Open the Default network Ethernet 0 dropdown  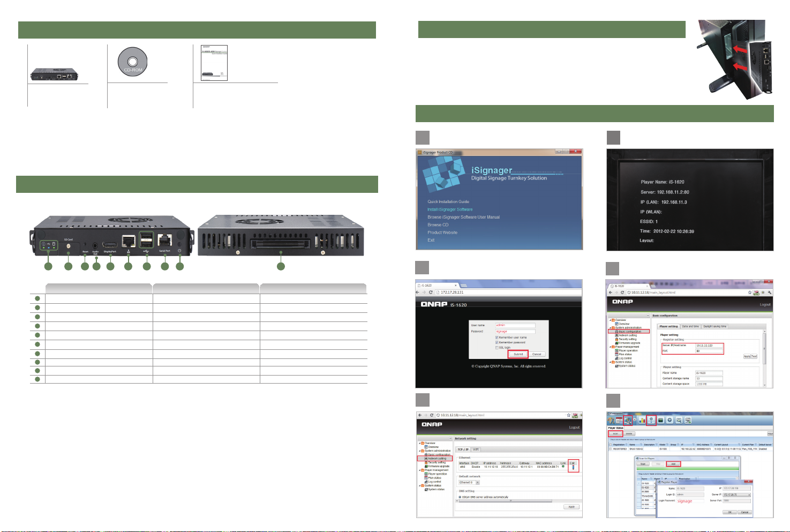click(x=469, y=482)
